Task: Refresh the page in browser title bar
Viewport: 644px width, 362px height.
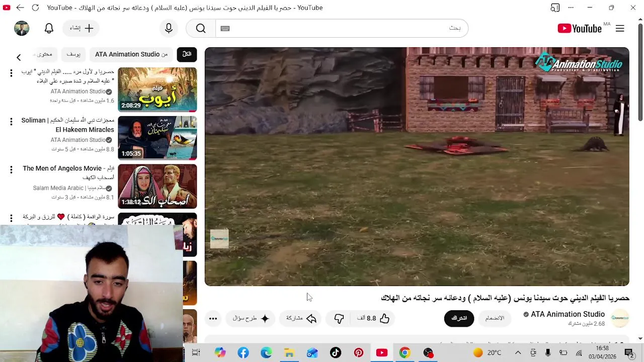Action: click(35, 8)
